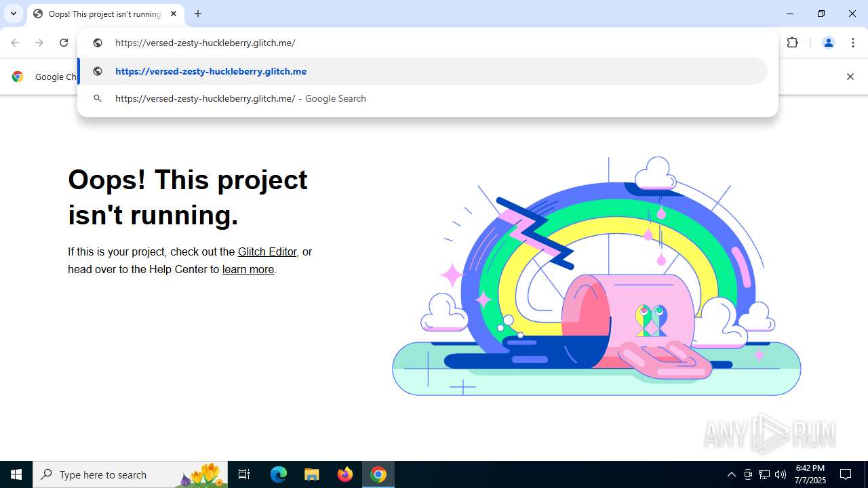Viewport: 868px width, 488px height.
Task: Go forward to the next page
Action: (39, 43)
